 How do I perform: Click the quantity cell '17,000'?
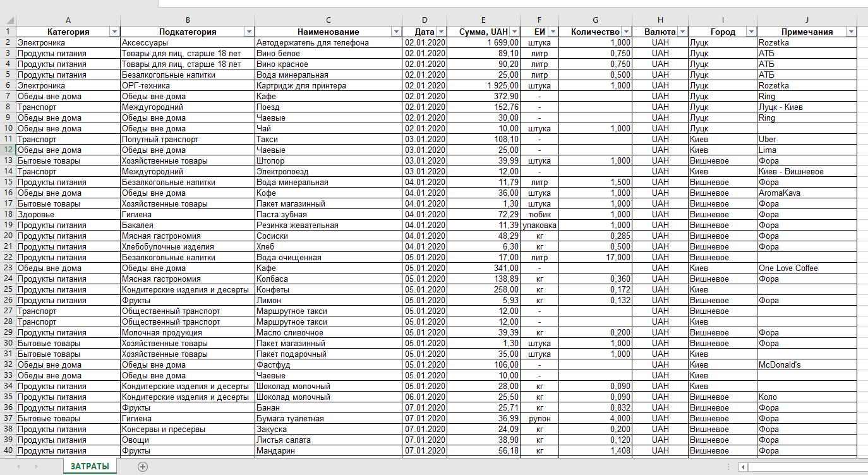(596, 257)
